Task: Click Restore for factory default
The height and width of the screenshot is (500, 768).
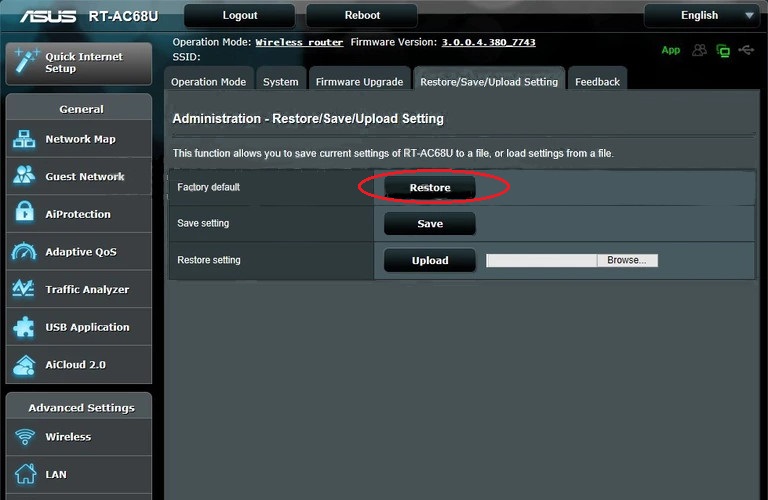Action: point(430,188)
